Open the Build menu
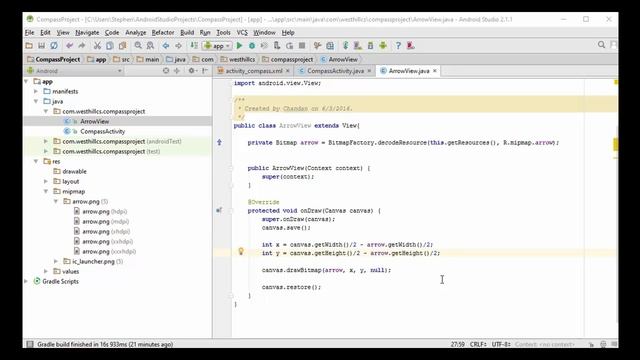 [187, 32]
